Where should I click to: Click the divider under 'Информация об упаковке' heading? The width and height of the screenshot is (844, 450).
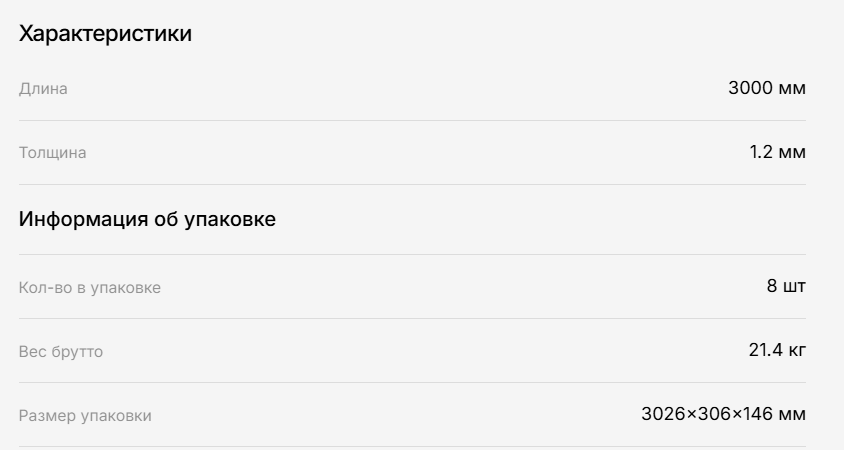tap(412, 255)
